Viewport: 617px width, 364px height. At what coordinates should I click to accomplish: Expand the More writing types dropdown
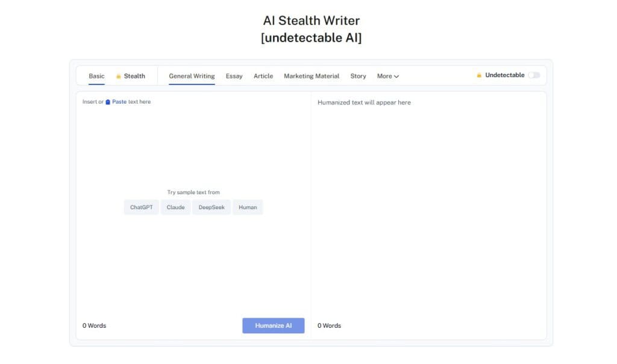coord(387,77)
